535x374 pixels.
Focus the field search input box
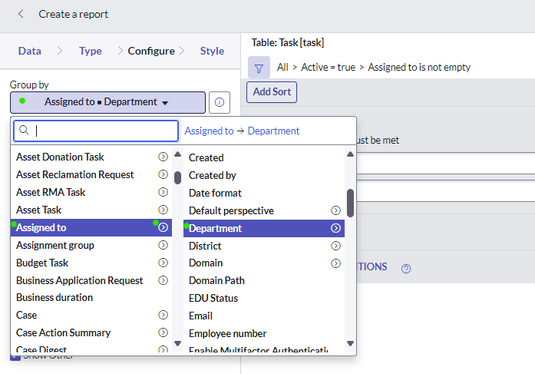click(96, 130)
